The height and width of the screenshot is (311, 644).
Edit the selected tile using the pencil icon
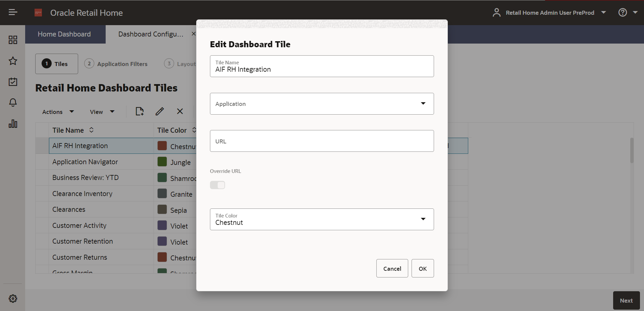160,111
